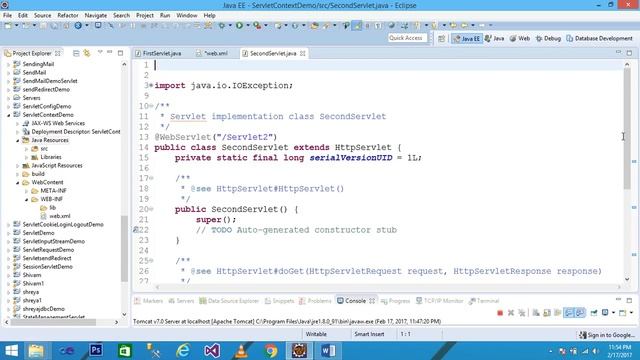
Task: Select the SessionServletDemo project
Action: [47, 267]
